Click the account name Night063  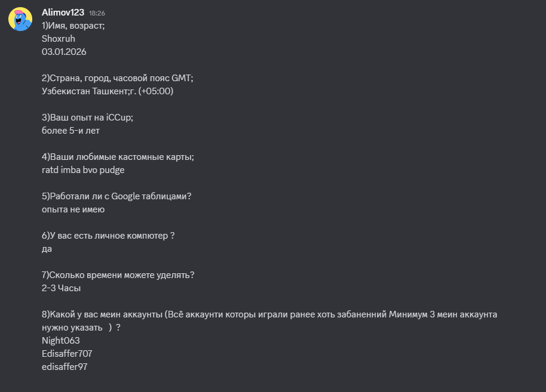[60, 341]
